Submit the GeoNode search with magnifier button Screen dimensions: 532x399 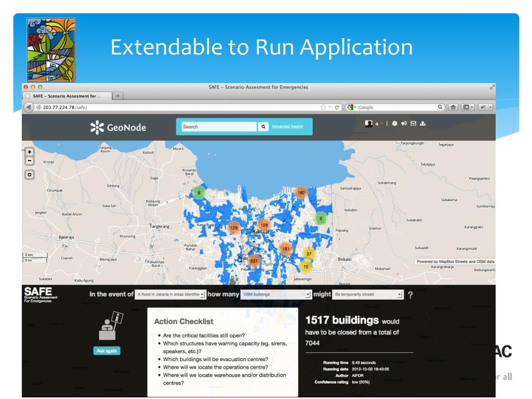click(263, 127)
